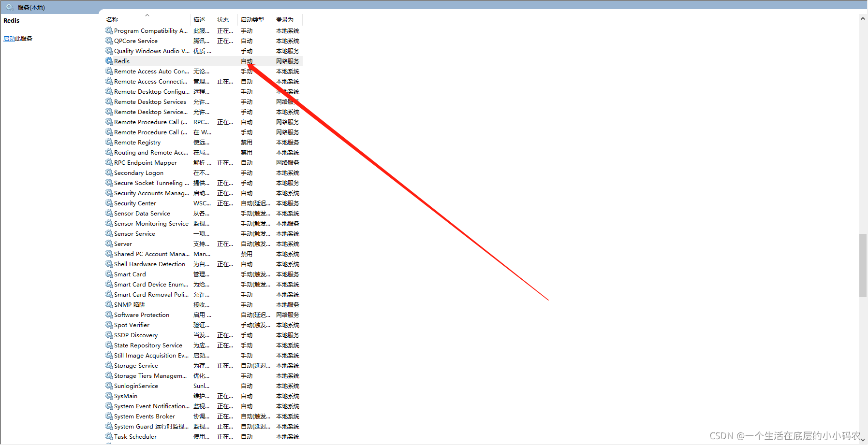Select Smart Card Device Enumeration service
The height and width of the screenshot is (445, 868).
204,284
